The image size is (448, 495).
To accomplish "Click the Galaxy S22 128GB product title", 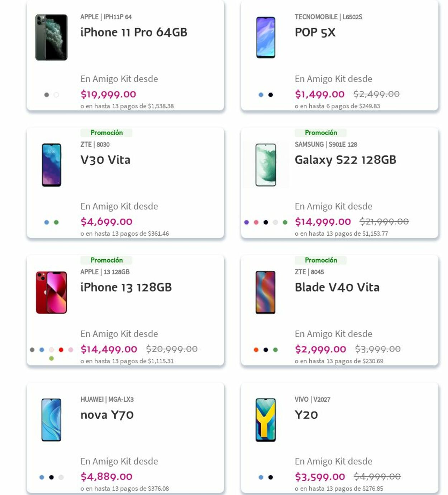I will click(x=345, y=160).
